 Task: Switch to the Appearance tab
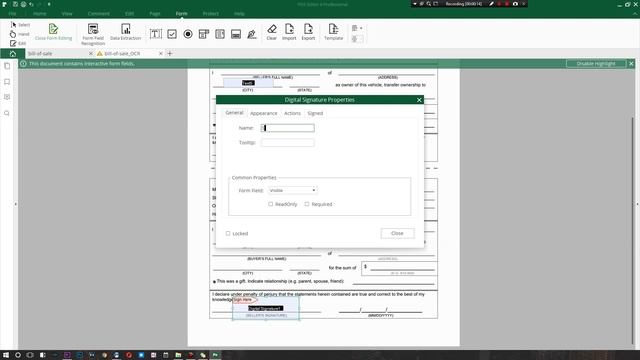click(x=263, y=113)
